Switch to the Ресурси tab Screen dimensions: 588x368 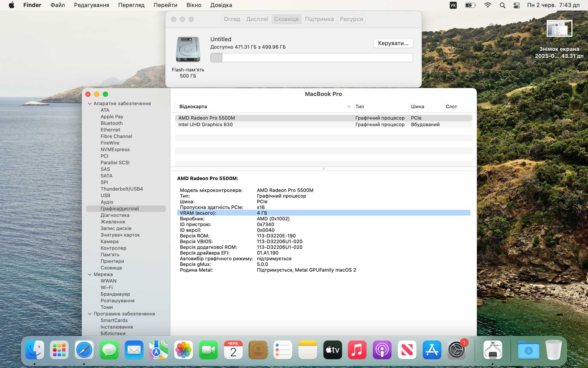click(x=351, y=19)
